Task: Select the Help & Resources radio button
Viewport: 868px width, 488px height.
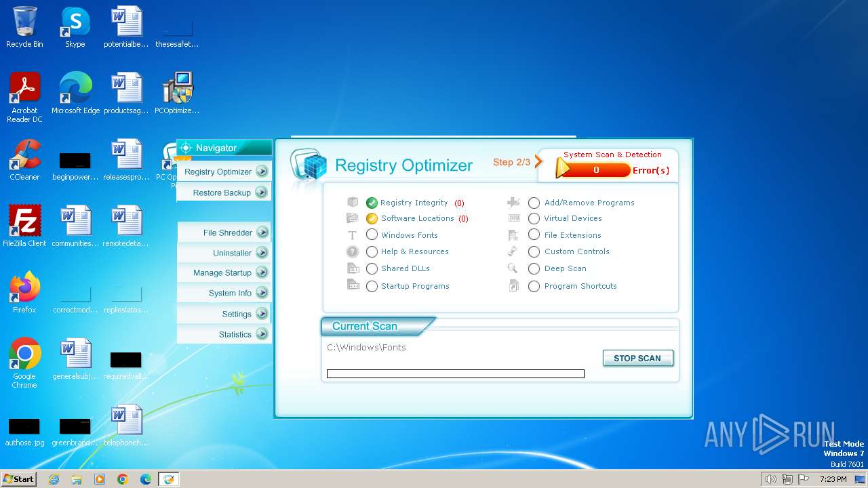Action: [x=372, y=251]
